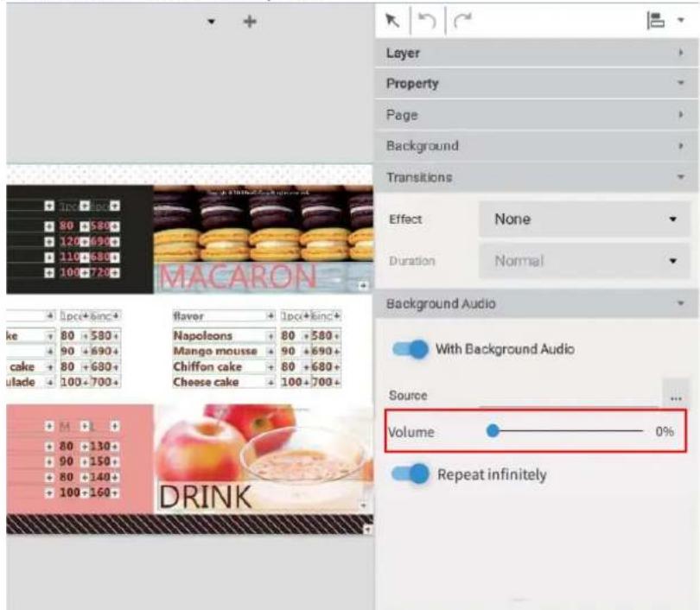Viewport: 700px width, 610px height.
Task: Expand the Layer panel
Action: (x=536, y=53)
